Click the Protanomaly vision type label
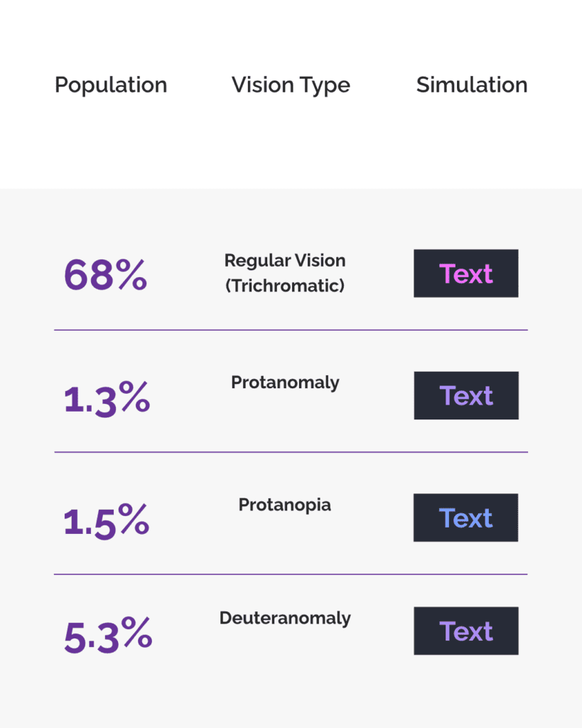This screenshot has width=582, height=728. [x=285, y=383]
